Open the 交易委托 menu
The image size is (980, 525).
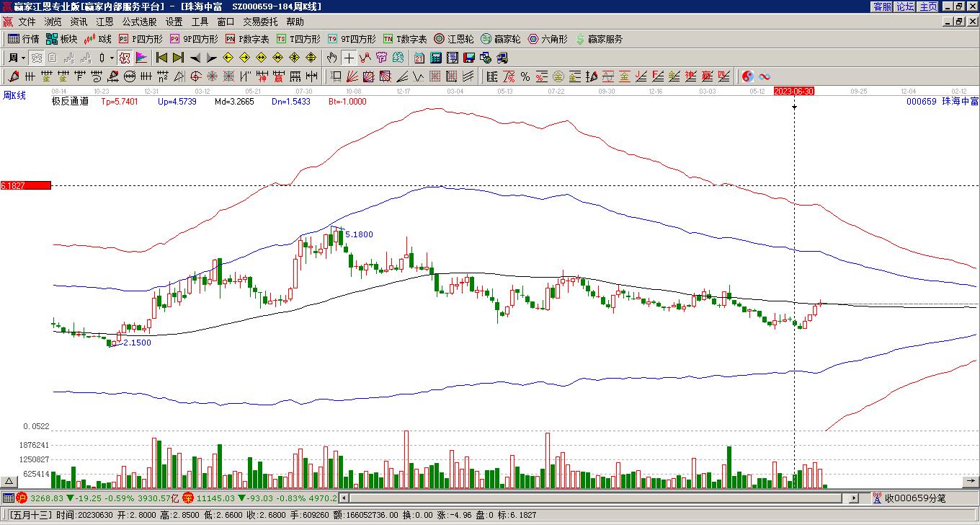[x=260, y=22]
